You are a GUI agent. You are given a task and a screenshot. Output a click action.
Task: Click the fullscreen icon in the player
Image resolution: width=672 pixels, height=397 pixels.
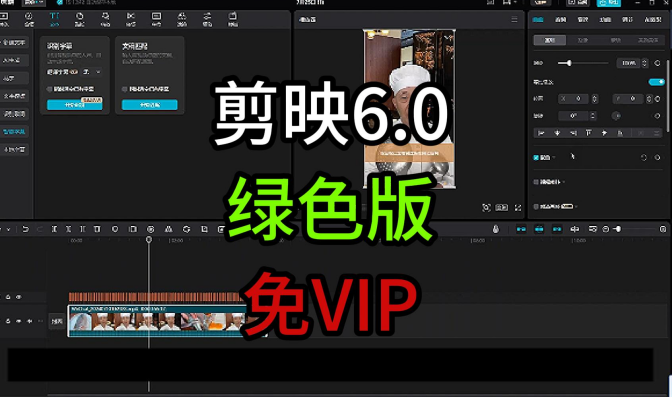click(518, 208)
